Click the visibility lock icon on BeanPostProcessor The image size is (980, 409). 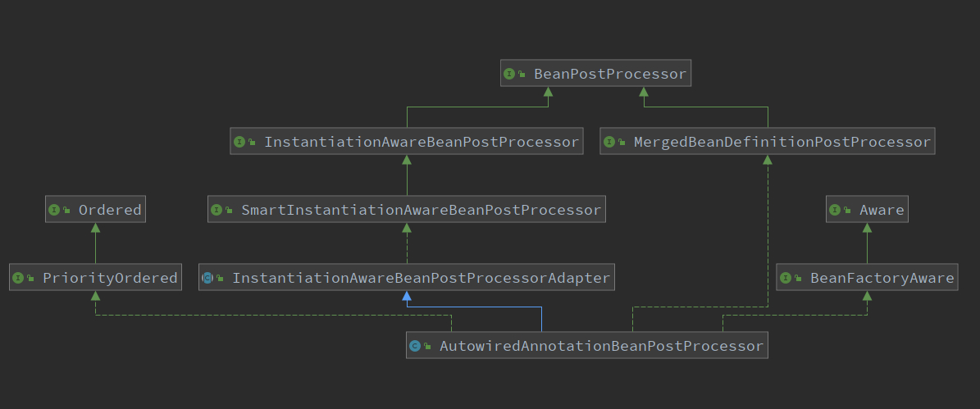click(522, 75)
